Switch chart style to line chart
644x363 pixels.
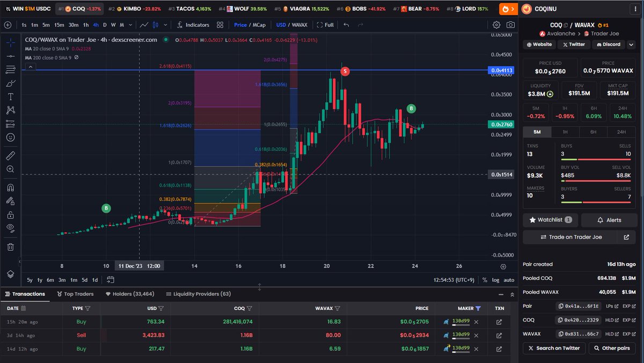click(x=144, y=25)
